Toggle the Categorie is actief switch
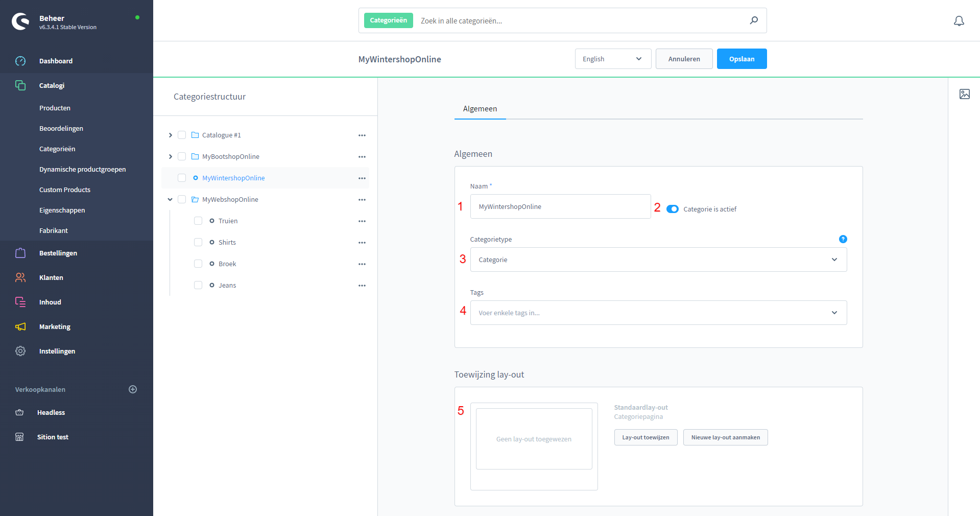Viewport: 980px width, 516px height. tap(672, 209)
